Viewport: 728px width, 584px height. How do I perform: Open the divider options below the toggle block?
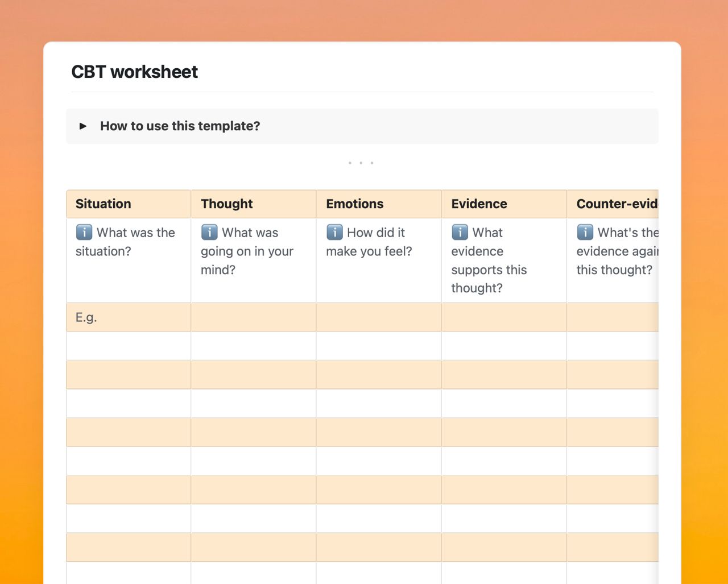pyautogui.click(x=361, y=163)
